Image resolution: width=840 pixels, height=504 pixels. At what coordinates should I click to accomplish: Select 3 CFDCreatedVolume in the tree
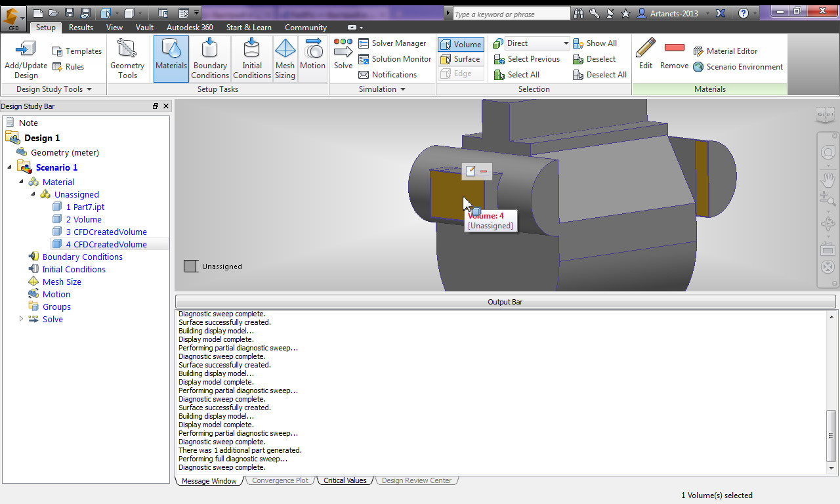(x=106, y=232)
